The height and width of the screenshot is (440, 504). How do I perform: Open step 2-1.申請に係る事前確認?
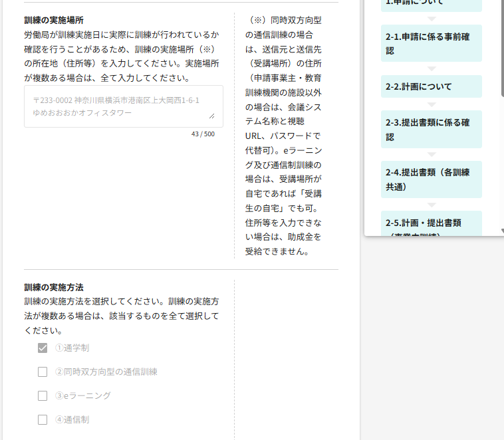(431, 43)
